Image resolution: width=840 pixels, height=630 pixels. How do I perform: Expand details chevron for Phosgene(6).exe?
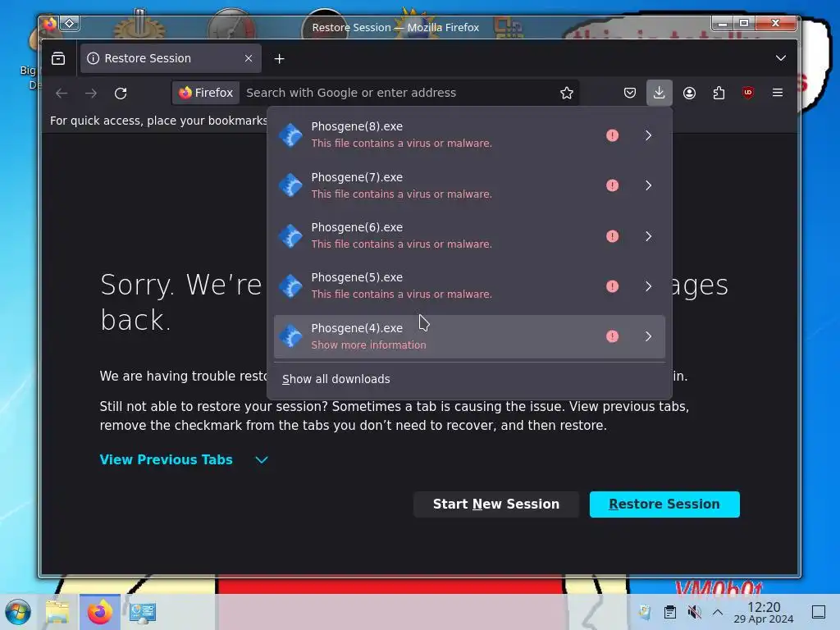pyautogui.click(x=648, y=236)
